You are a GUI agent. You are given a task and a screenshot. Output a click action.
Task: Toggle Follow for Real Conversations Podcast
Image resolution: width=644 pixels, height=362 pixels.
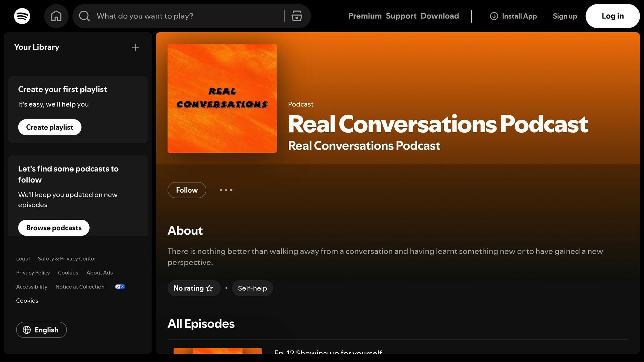click(186, 190)
